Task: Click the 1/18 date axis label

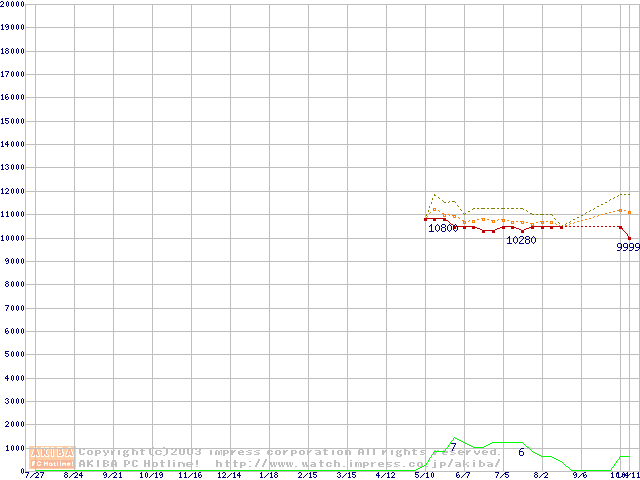Action: [268, 475]
